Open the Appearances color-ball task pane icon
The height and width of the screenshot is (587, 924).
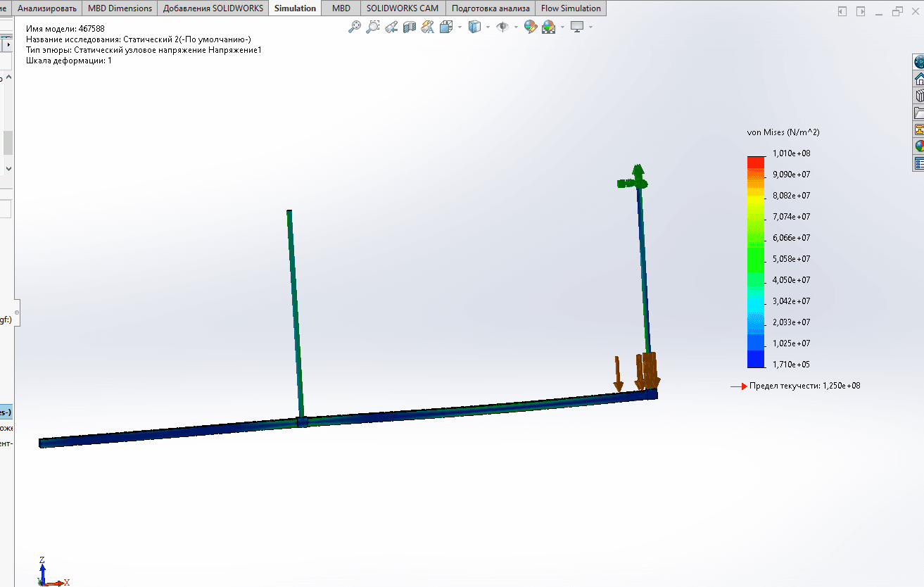point(919,146)
